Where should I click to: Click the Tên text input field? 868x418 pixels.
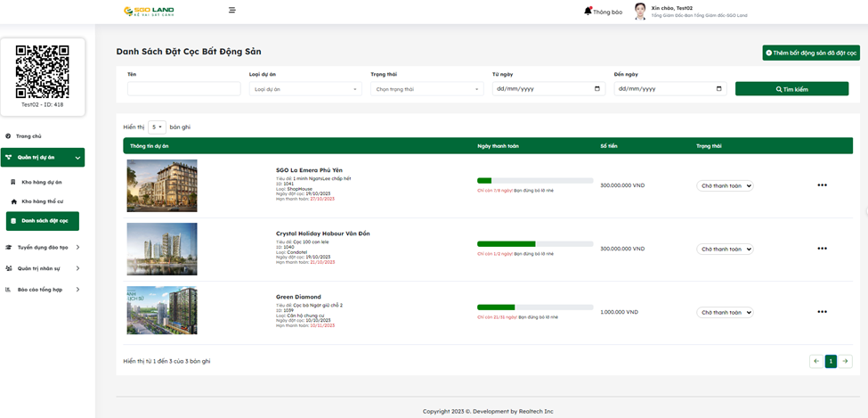click(x=183, y=89)
